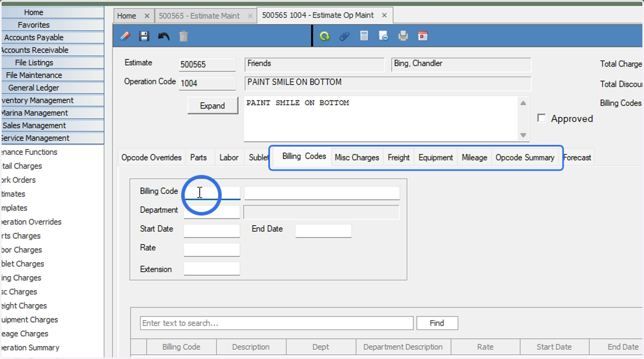Image resolution: width=644 pixels, height=359 pixels.
Task: Click the Operation Code field 1004
Action: click(x=207, y=84)
